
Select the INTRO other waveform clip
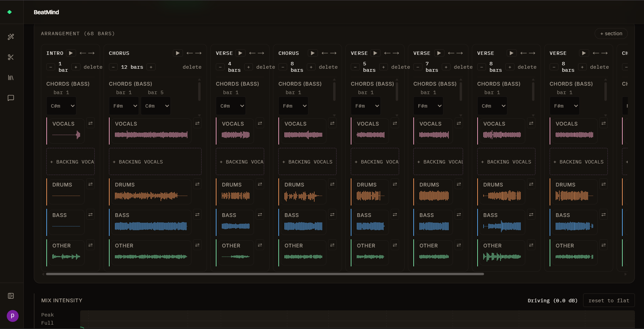point(66,253)
